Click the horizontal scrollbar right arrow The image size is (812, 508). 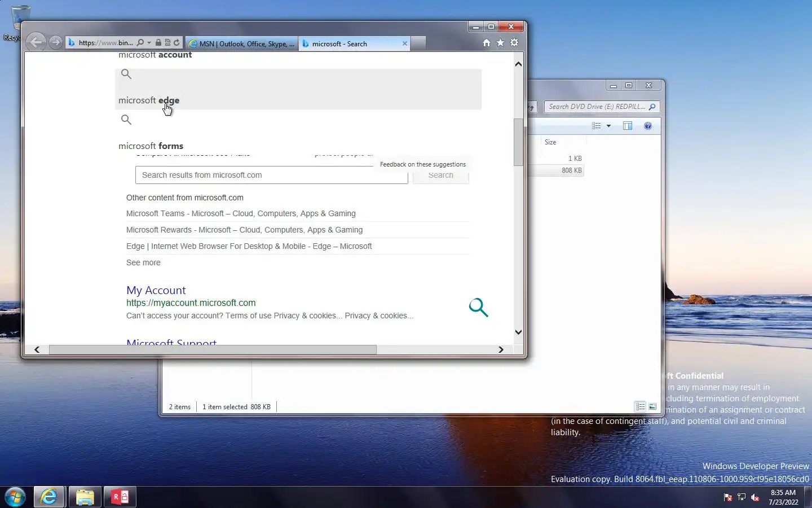click(x=501, y=350)
